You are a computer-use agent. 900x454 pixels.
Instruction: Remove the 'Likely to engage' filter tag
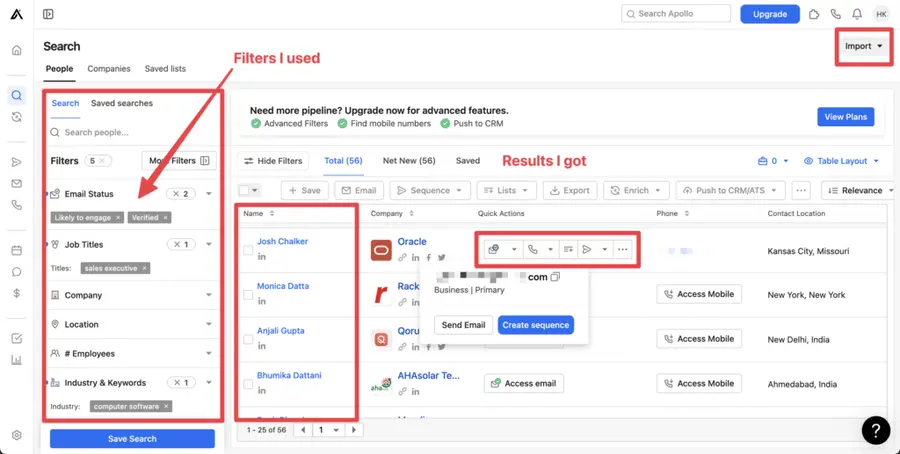(x=118, y=218)
